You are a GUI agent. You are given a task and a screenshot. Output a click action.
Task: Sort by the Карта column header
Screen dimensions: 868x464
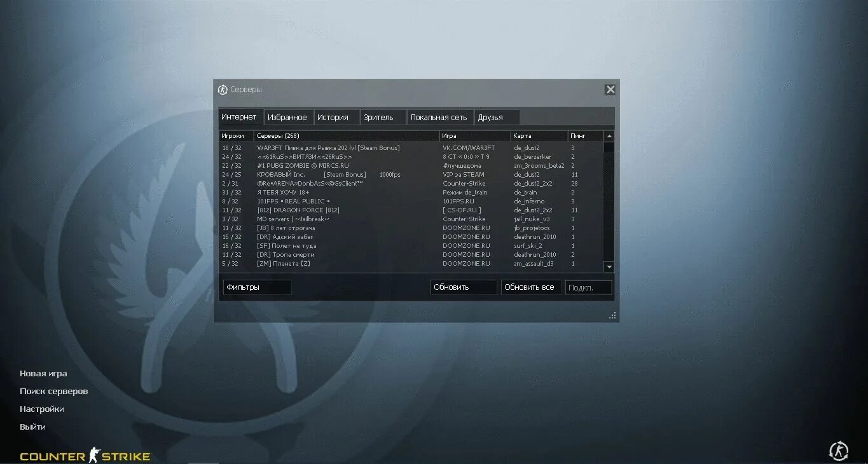[539, 135]
